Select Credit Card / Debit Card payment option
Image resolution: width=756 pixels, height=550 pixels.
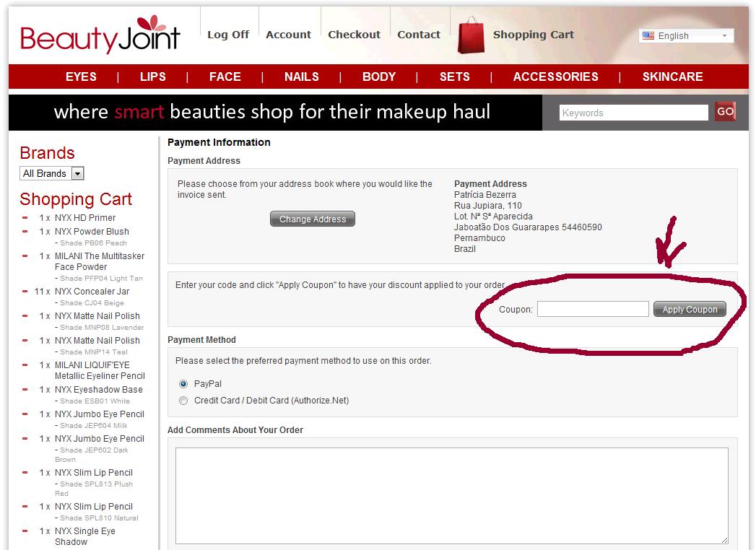point(183,401)
